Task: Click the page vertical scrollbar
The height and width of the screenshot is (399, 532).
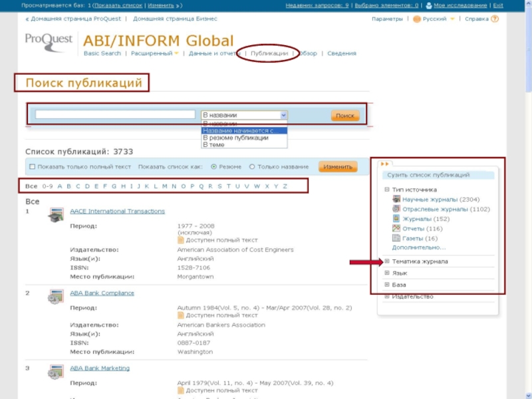Action: pos(529,199)
